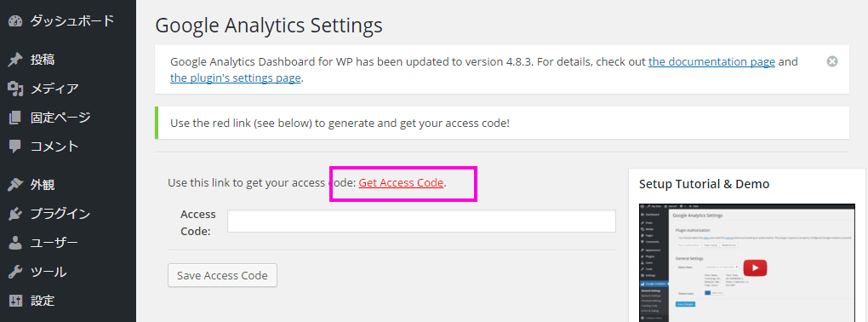Click the Comments speech bubble icon
Image resolution: width=868 pixels, height=322 pixels.
(x=15, y=147)
